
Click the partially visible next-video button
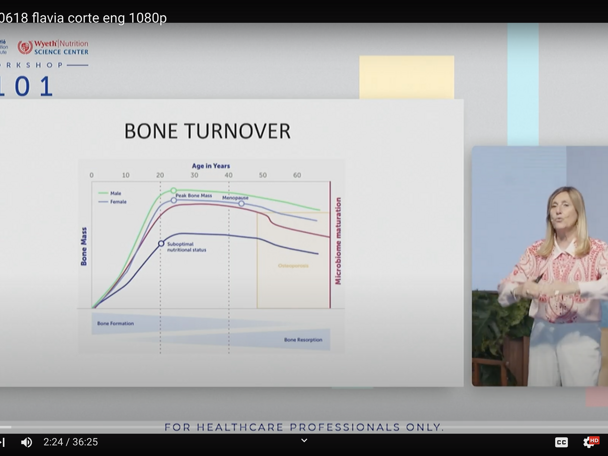(3, 442)
